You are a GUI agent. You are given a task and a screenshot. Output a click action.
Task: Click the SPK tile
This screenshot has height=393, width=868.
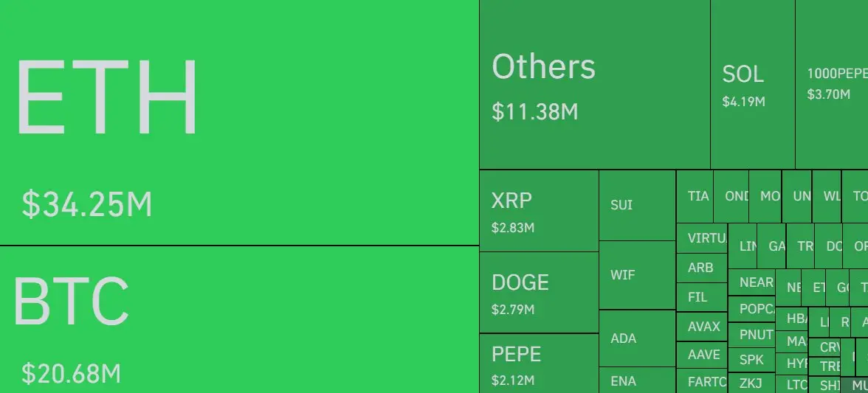click(x=751, y=360)
